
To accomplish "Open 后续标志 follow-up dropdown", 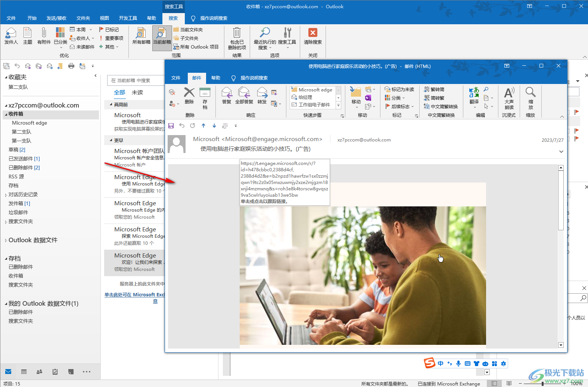I will (x=399, y=107).
